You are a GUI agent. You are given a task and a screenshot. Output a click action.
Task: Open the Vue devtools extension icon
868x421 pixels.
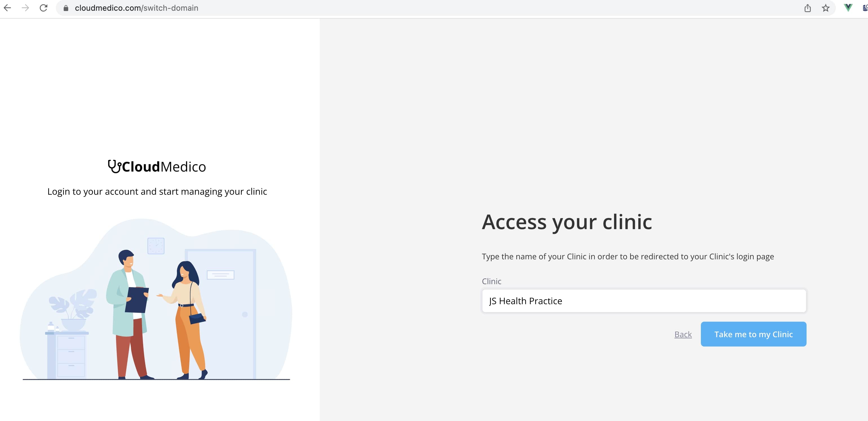pyautogui.click(x=848, y=7)
